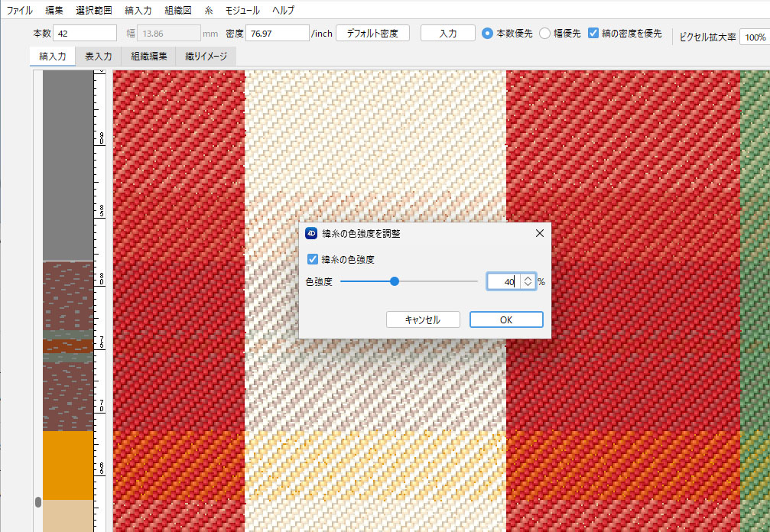The width and height of the screenshot is (770, 532).
Task: Switch to the 組織編集 tab
Action: (x=149, y=57)
